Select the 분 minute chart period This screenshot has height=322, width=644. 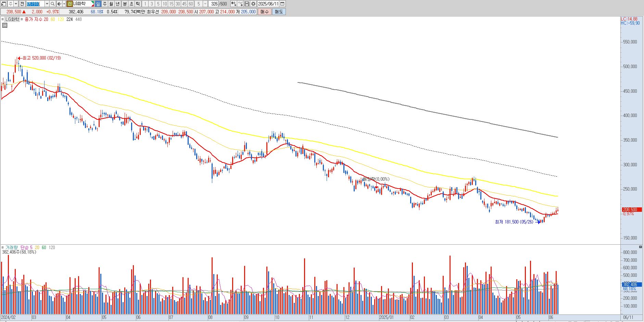coord(125,4)
